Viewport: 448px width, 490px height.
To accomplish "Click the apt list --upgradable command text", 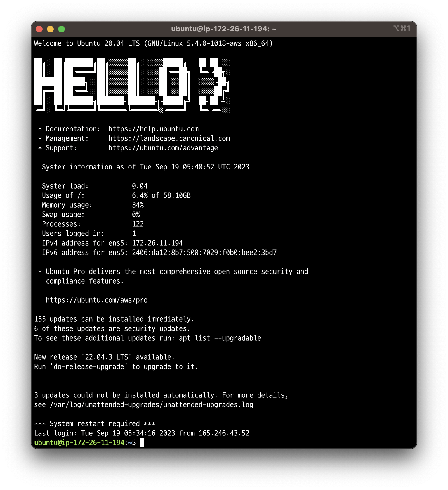I will pos(220,338).
